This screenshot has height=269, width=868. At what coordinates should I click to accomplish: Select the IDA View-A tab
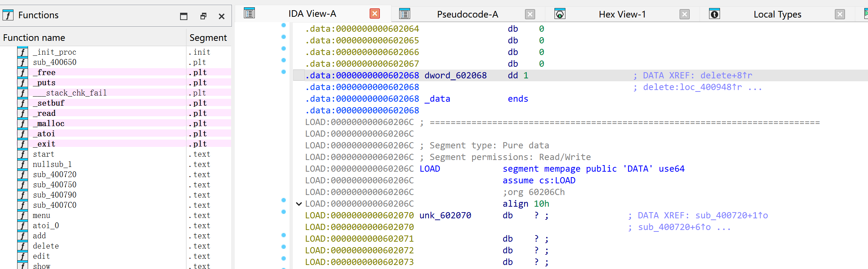point(312,13)
